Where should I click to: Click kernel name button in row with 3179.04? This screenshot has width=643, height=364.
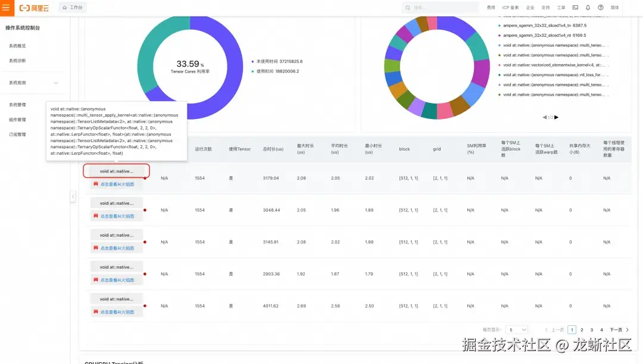(117, 171)
